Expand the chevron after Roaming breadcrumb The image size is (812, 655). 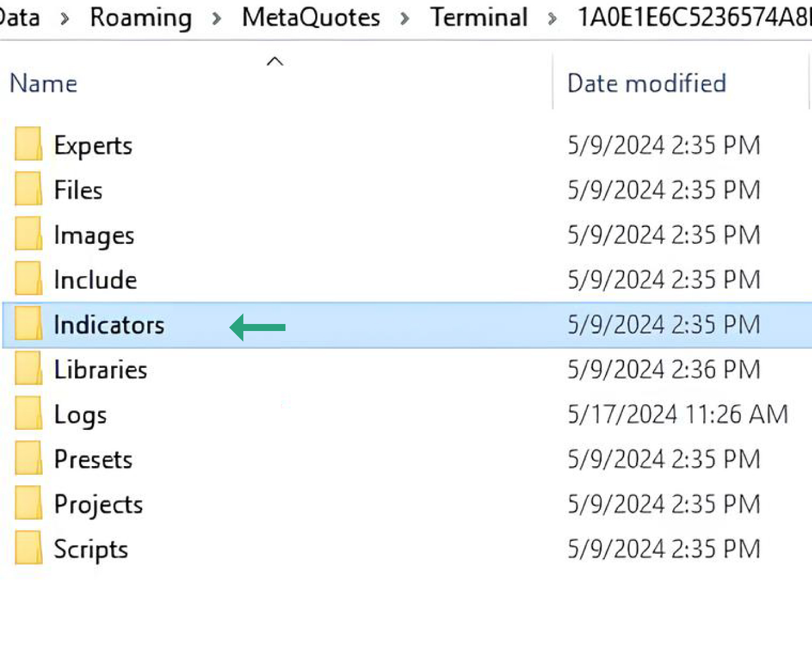pos(217,19)
